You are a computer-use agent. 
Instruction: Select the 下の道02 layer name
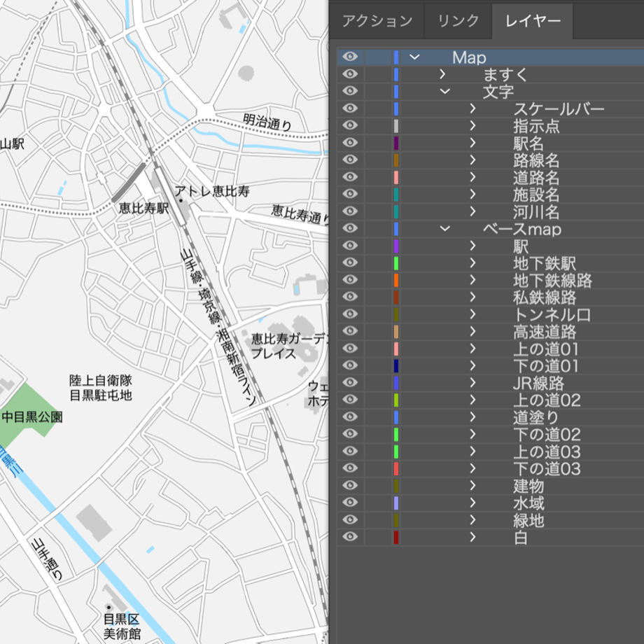tap(547, 435)
